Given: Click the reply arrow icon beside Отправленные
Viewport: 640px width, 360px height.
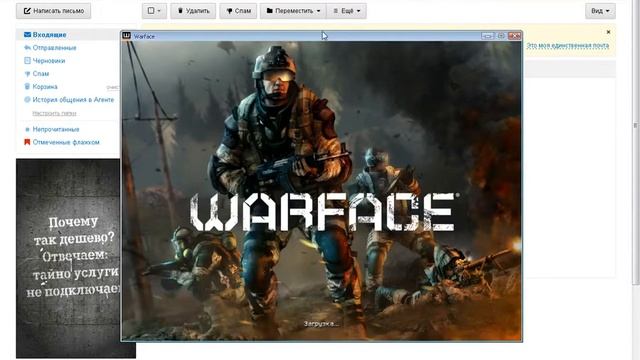Looking at the screenshot, I should (x=27, y=48).
